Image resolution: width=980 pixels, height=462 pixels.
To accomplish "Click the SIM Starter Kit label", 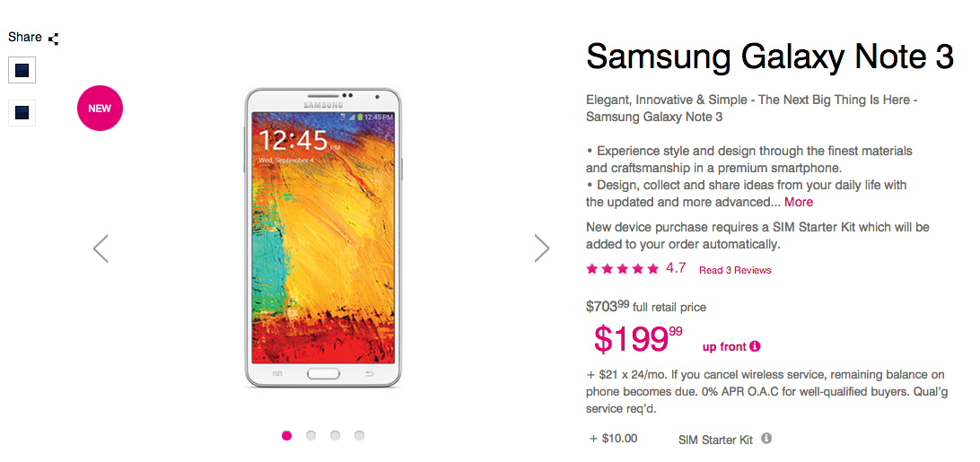I will (715, 440).
